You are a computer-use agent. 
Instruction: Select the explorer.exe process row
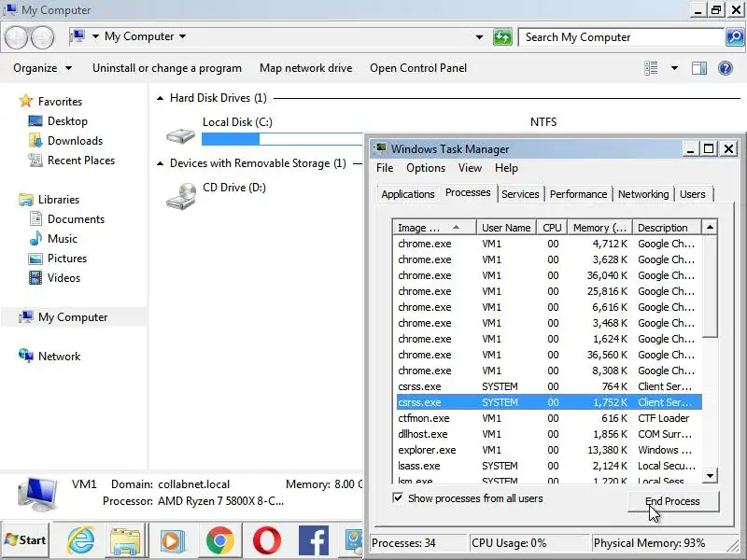coord(549,450)
